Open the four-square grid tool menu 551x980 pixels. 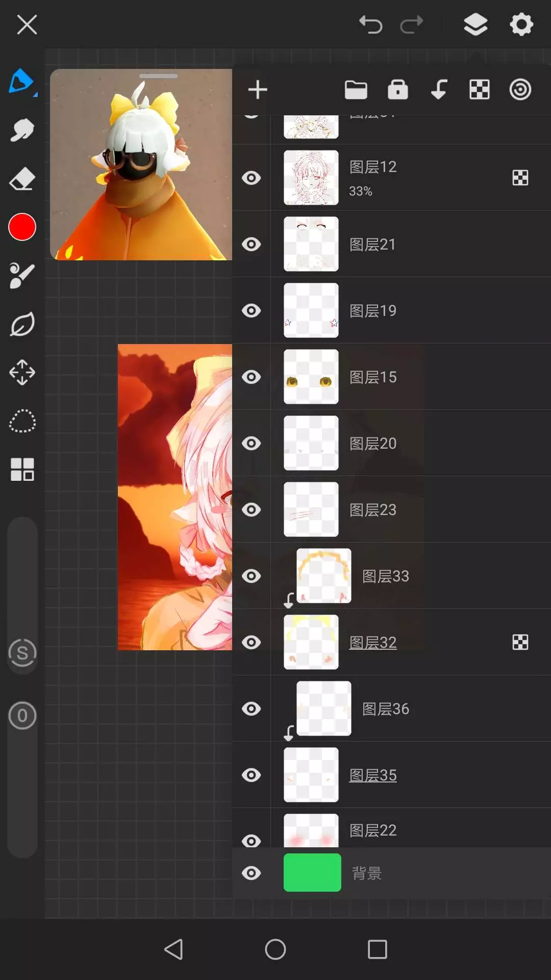pos(22,470)
